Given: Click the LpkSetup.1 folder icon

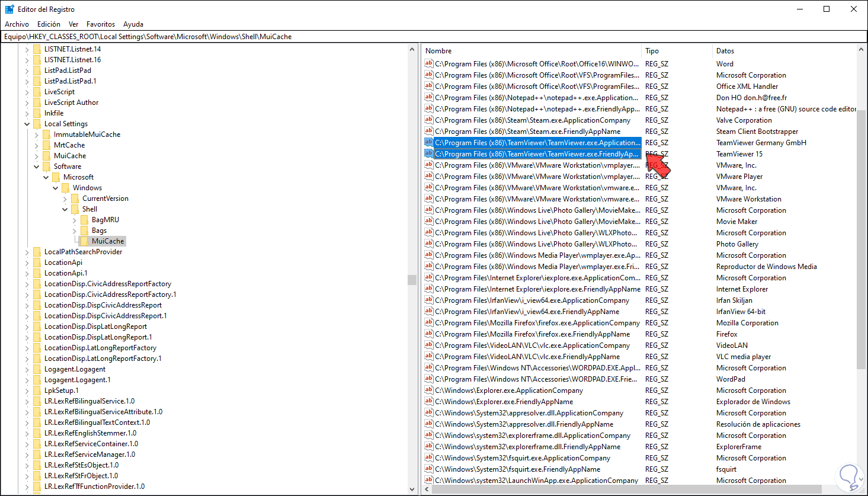Looking at the screenshot, I should (37, 391).
